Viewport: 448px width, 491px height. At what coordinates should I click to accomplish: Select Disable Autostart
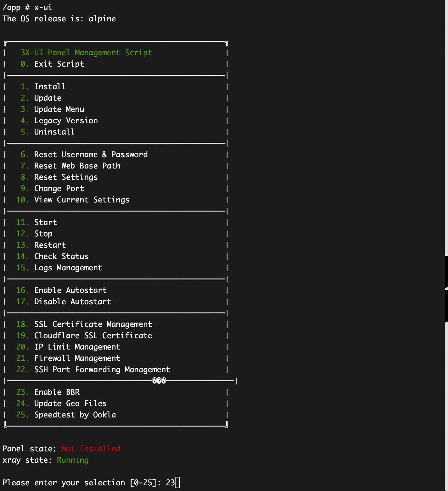point(72,301)
